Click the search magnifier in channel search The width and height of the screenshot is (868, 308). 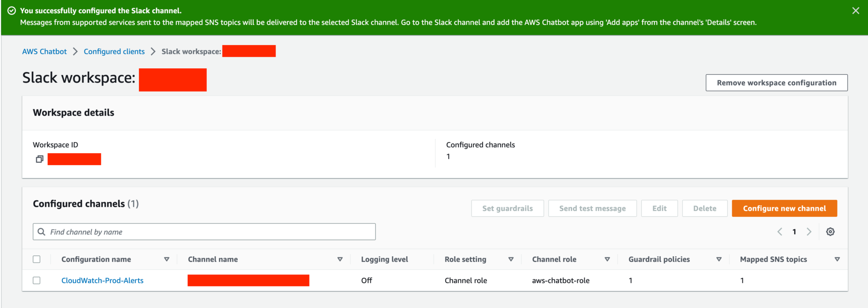point(42,232)
